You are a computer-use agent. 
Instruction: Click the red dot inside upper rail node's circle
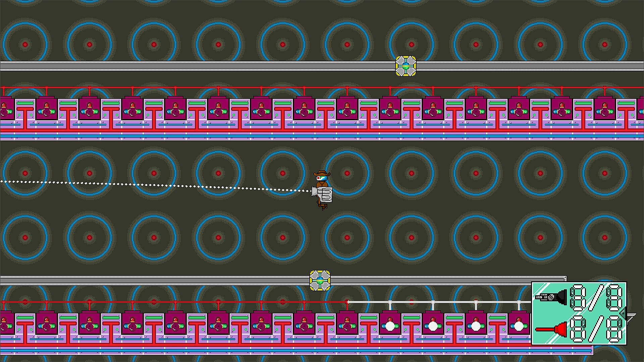tap(412, 45)
